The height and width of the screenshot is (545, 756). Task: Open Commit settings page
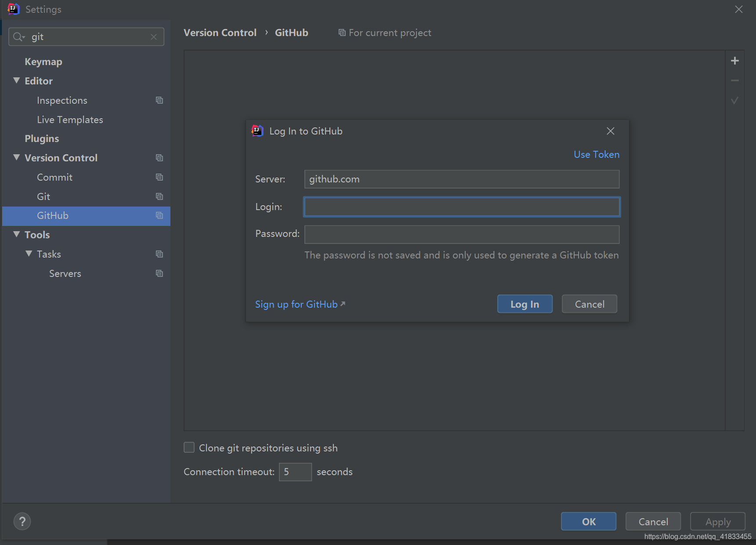[x=54, y=177]
